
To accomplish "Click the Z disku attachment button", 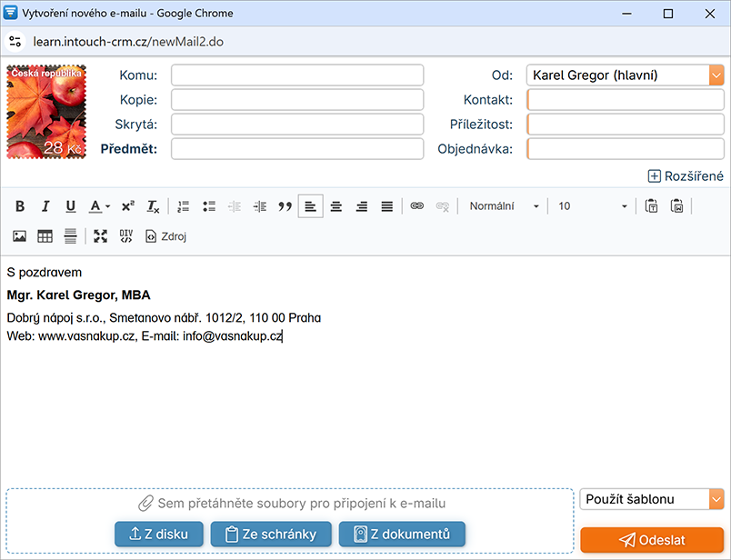I will pyautogui.click(x=159, y=535).
